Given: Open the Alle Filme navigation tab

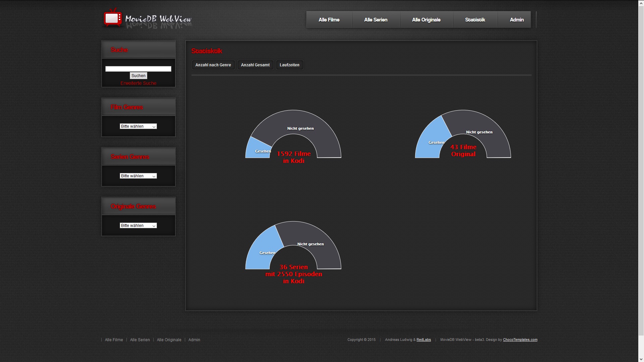Looking at the screenshot, I should 329,20.
